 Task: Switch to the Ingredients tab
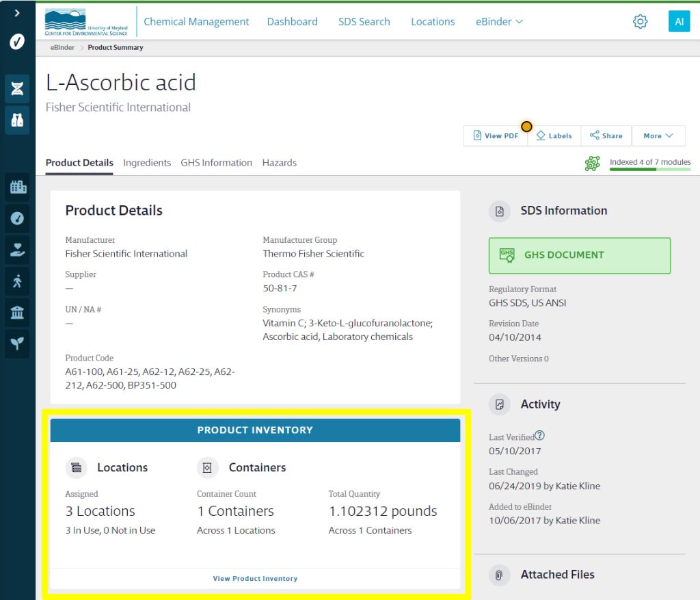coord(147,163)
